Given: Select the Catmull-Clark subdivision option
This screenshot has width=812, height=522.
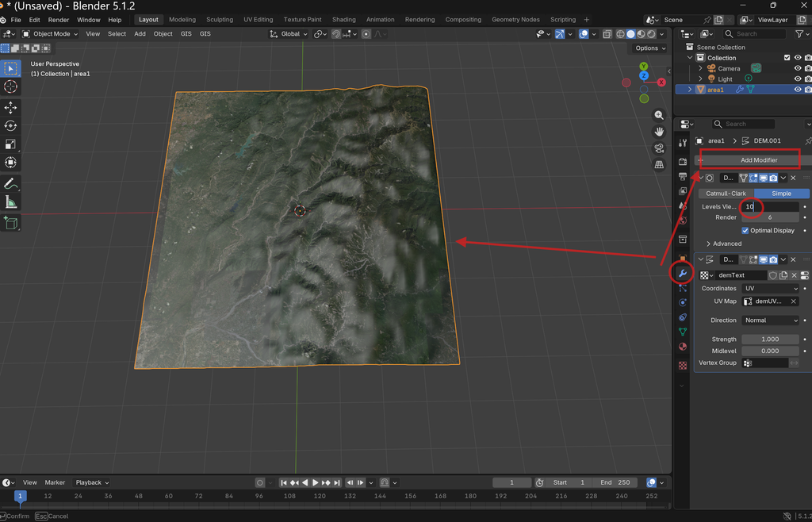Looking at the screenshot, I should point(726,193).
